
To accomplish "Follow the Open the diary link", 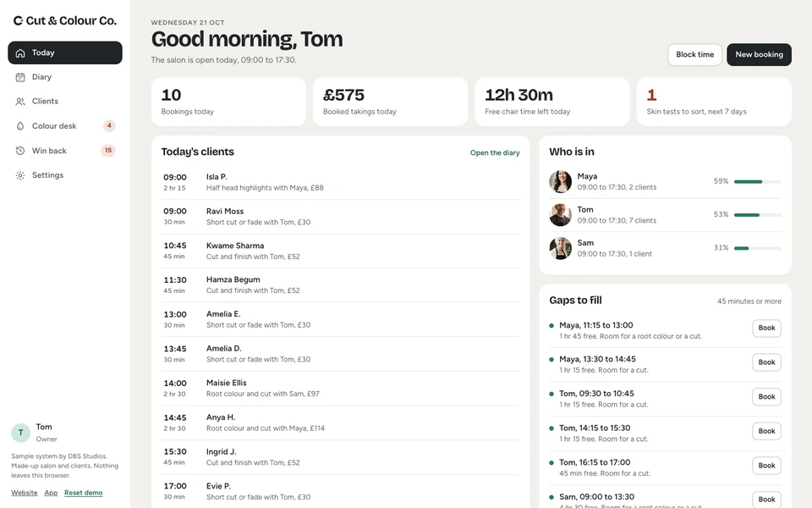I will coord(495,153).
